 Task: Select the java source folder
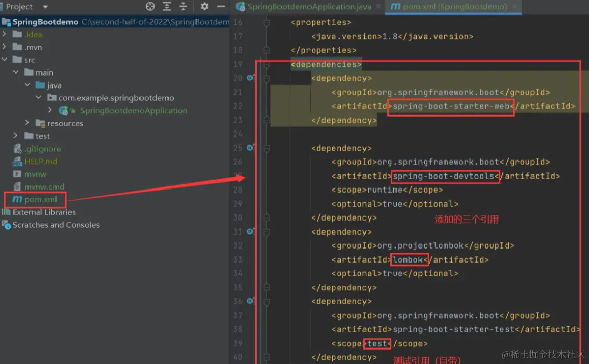tap(54, 85)
